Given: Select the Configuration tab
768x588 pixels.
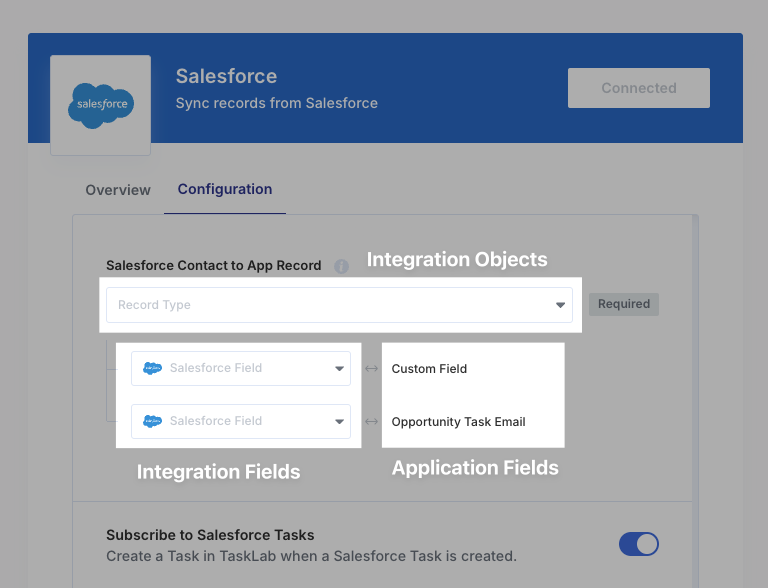Looking at the screenshot, I should tap(225, 189).
